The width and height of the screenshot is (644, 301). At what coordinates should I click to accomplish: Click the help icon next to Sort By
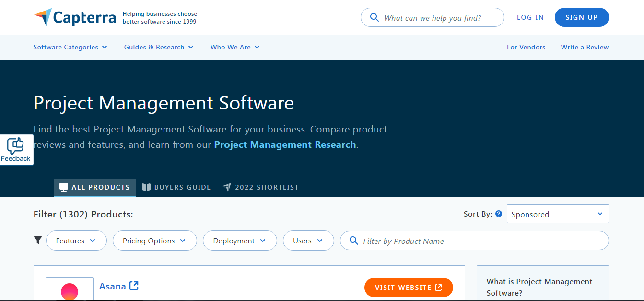[x=499, y=214]
